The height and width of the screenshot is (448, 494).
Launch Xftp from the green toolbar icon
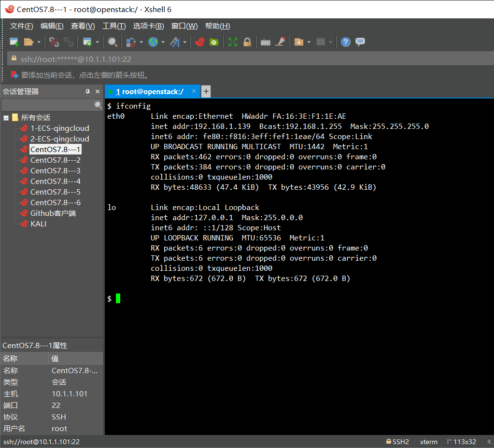(x=214, y=42)
